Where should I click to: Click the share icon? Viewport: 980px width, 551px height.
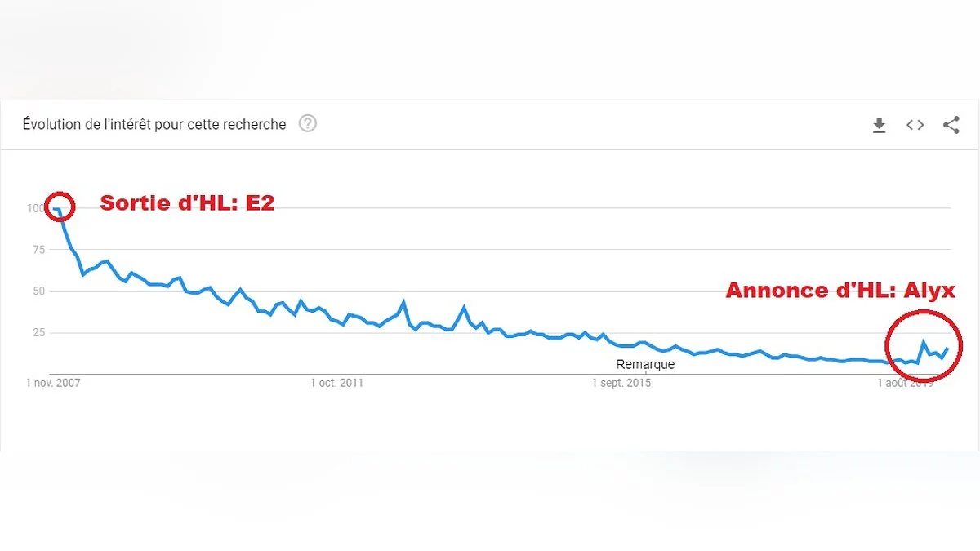click(x=951, y=125)
